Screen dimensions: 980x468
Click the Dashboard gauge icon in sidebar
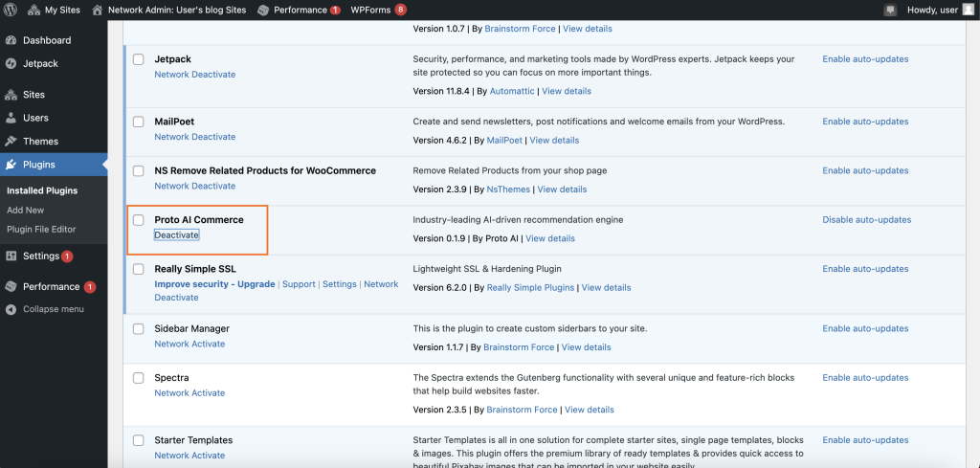click(x=11, y=40)
